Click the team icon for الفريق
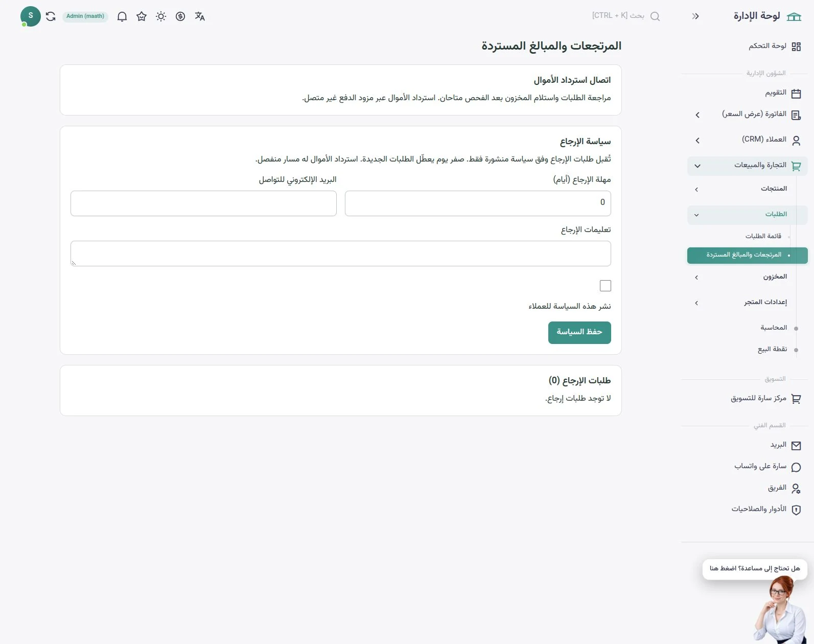This screenshot has height=644, width=814. pos(796,489)
